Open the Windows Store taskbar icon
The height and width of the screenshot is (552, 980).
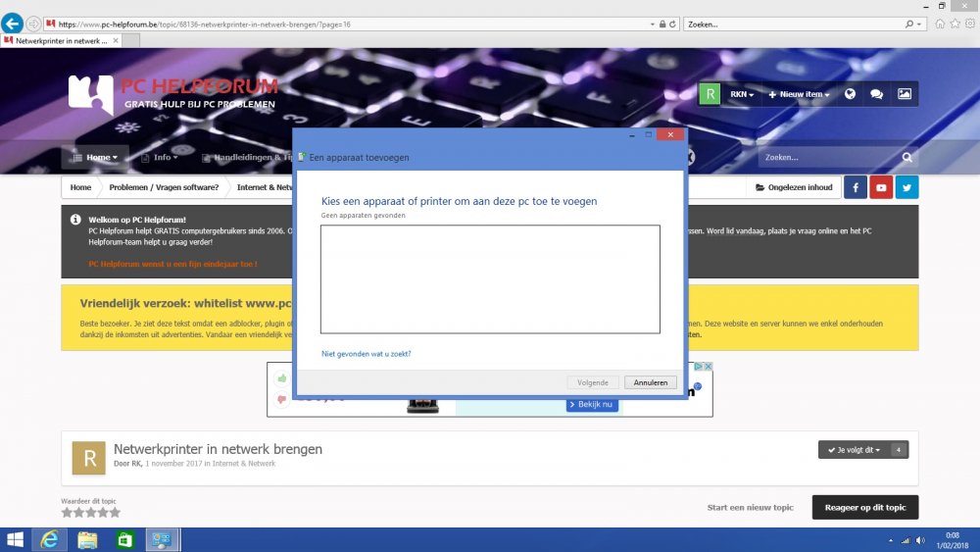tap(124, 540)
